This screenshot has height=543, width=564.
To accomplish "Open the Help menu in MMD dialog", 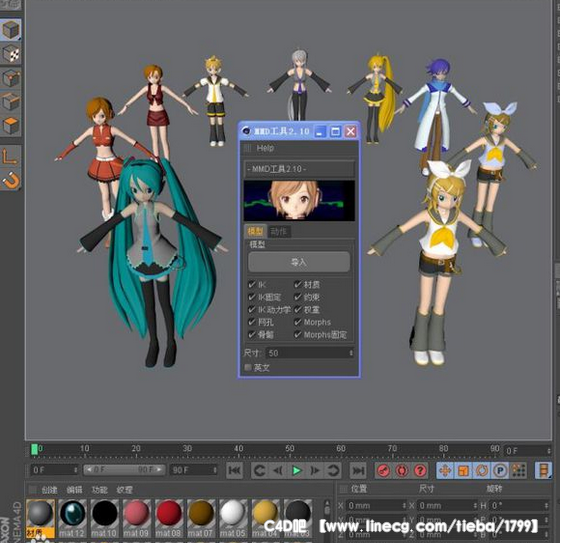I will click(x=265, y=148).
